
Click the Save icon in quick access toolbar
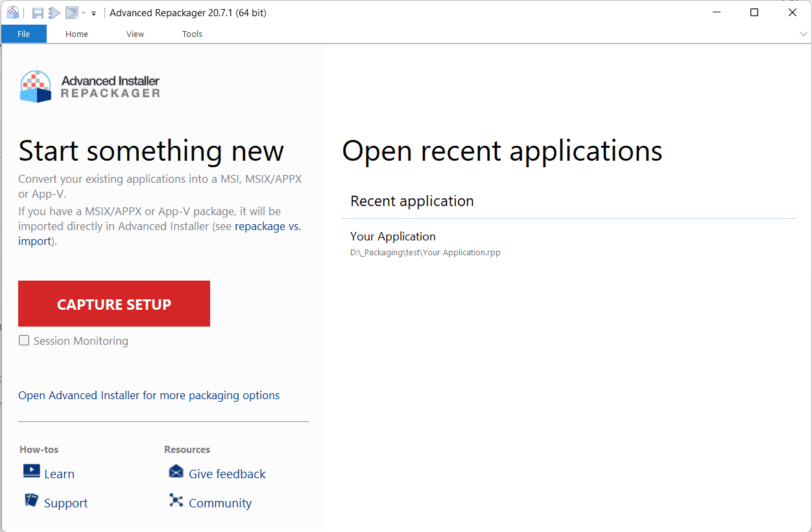click(x=38, y=13)
